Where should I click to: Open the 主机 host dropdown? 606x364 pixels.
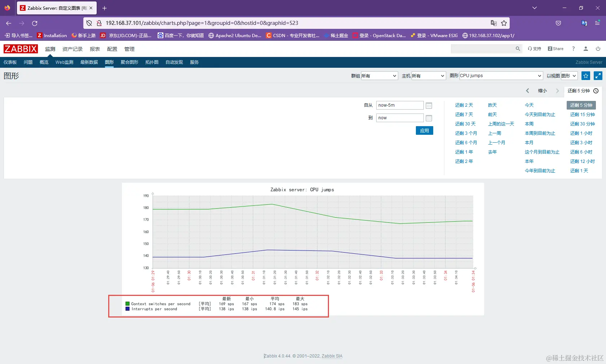point(428,76)
